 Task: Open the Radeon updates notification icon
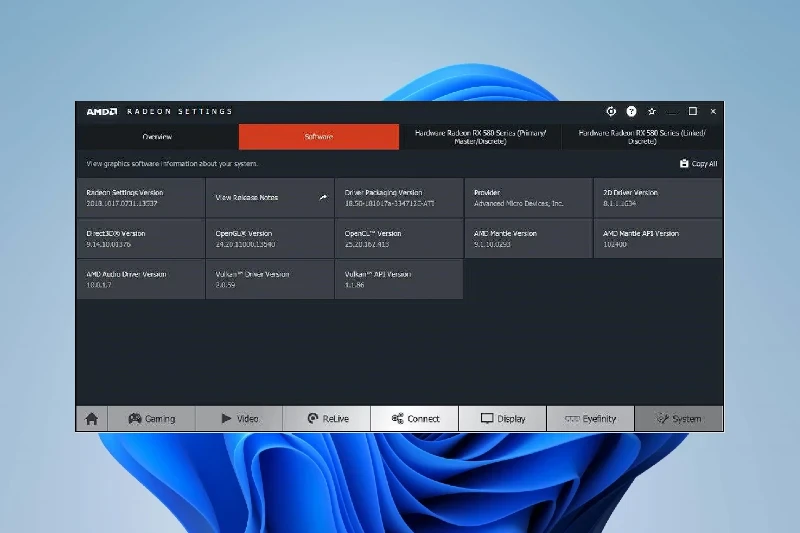click(x=611, y=111)
